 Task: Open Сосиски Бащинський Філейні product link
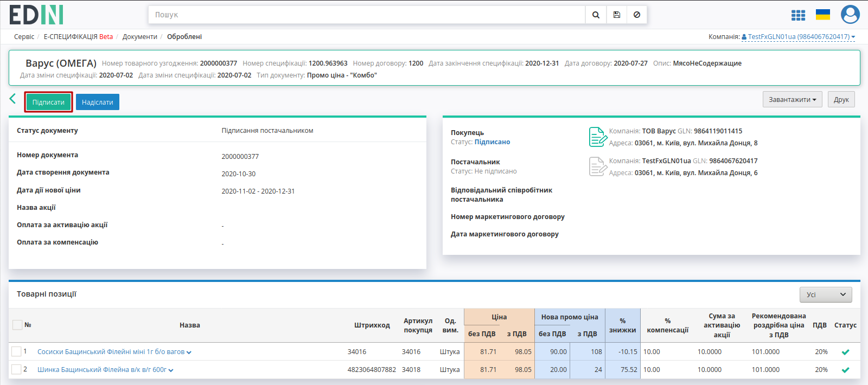111,352
